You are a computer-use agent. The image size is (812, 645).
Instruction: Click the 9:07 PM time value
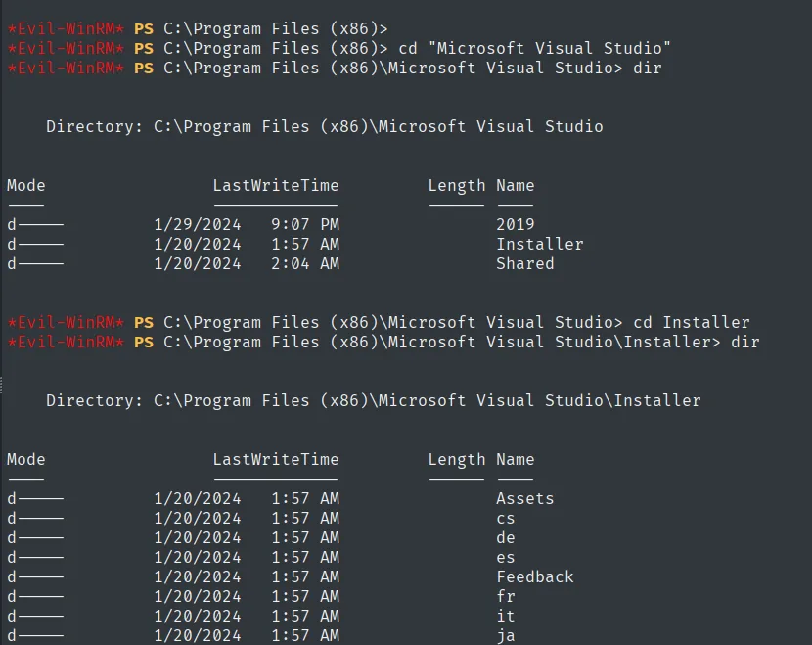pos(305,224)
